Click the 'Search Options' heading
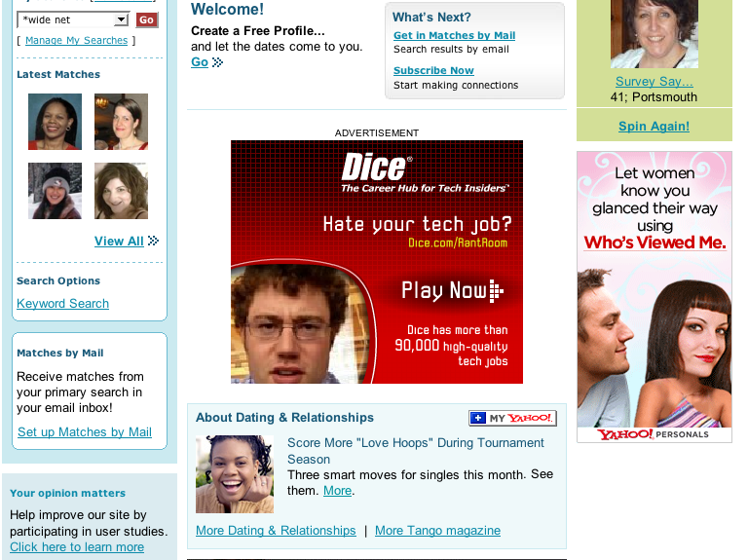 click(58, 280)
